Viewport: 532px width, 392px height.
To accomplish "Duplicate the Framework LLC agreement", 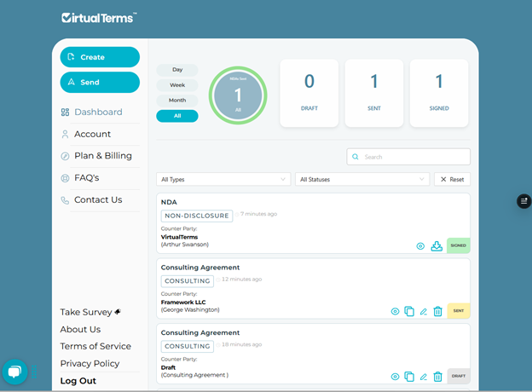I will [409, 311].
